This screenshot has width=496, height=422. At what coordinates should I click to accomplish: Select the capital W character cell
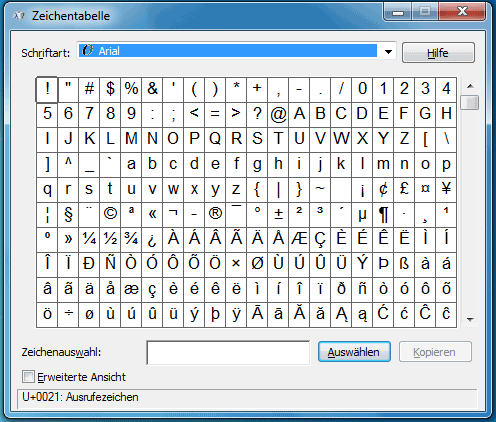pos(341,140)
